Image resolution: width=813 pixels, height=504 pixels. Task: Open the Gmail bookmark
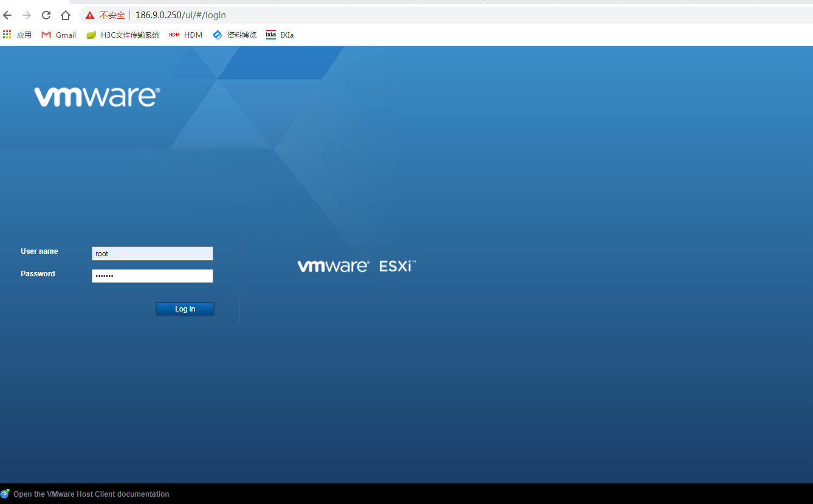coord(59,35)
